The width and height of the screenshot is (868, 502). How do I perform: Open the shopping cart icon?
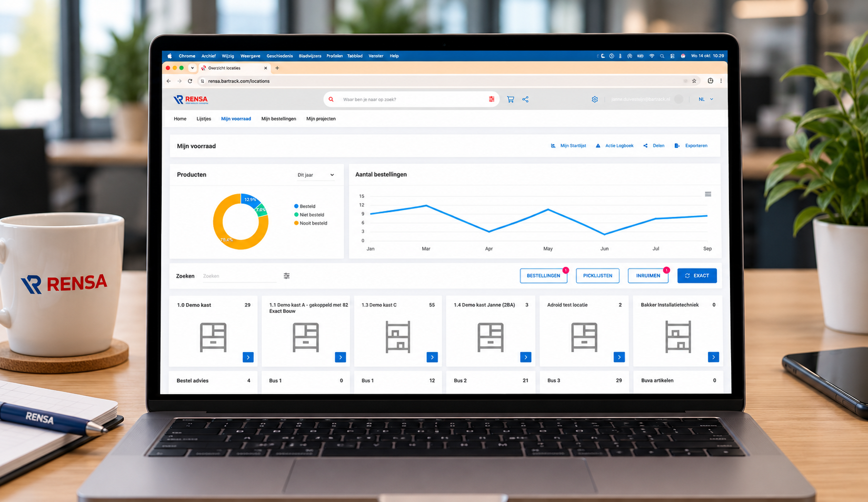click(510, 99)
